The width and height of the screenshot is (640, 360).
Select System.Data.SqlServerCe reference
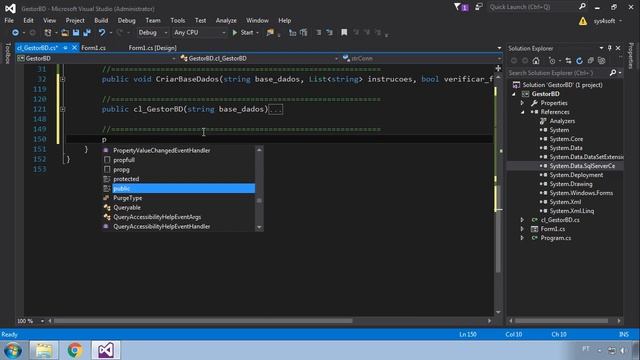[582, 166]
